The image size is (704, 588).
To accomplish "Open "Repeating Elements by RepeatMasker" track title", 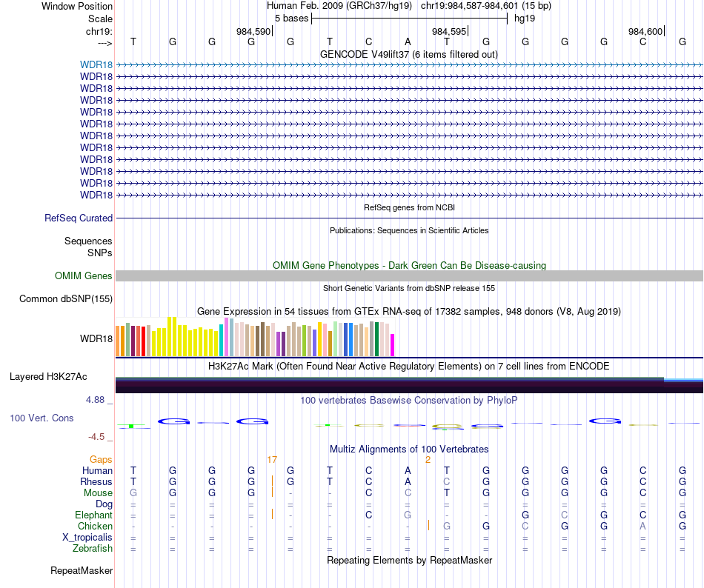I will tap(409, 560).
